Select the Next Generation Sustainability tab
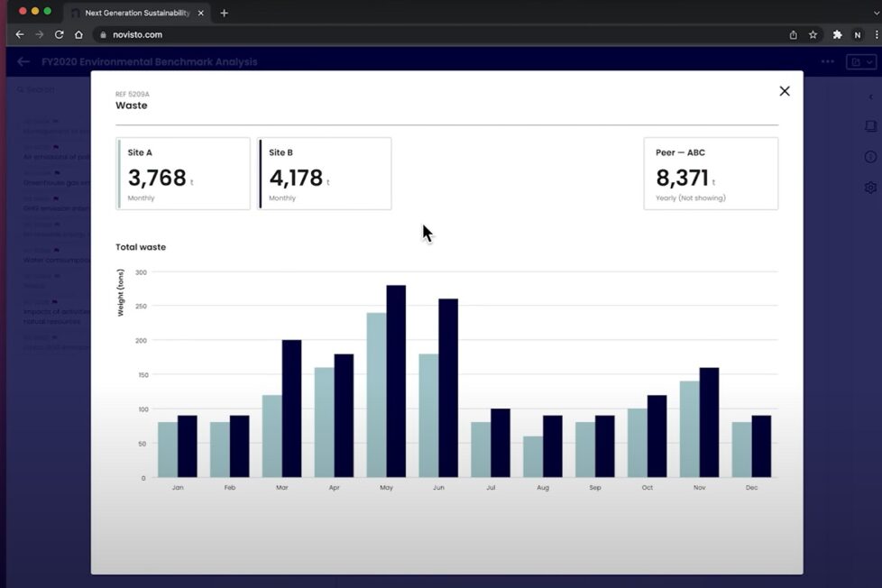 [x=135, y=13]
